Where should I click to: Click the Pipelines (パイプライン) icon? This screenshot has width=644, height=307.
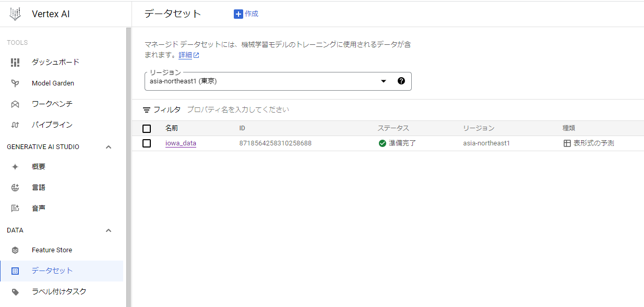click(15, 125)
